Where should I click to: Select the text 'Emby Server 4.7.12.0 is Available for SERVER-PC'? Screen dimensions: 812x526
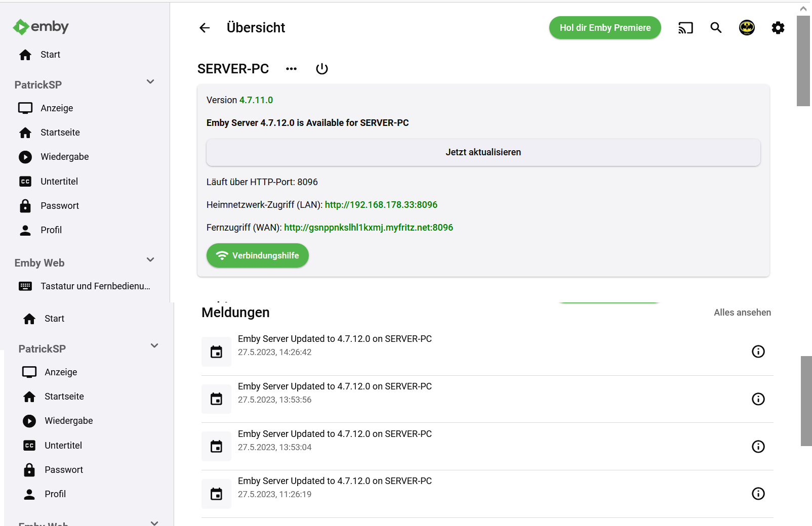pyautogui.click(x=308, y=123)
